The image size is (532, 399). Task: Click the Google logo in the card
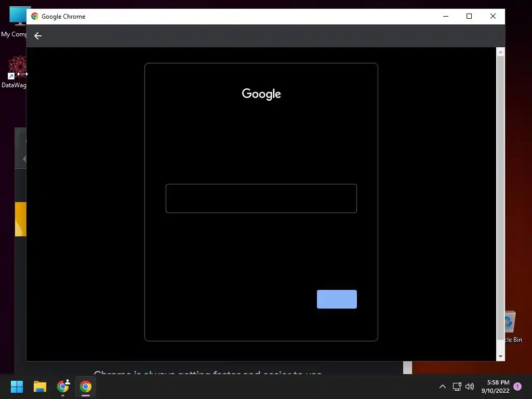click(x=261, y=94)
